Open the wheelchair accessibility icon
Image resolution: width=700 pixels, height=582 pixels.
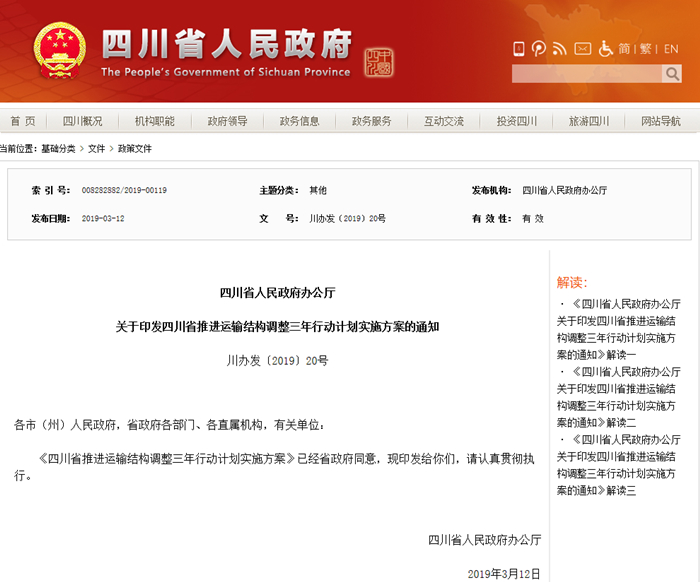point(605,48)
